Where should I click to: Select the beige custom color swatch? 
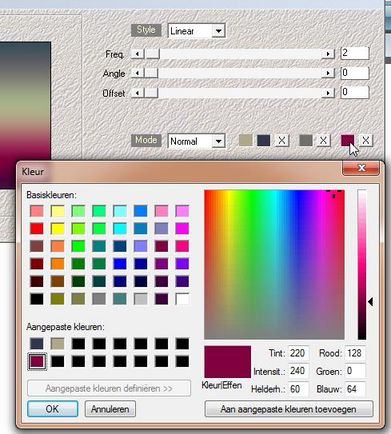click(x=57, y=344)
